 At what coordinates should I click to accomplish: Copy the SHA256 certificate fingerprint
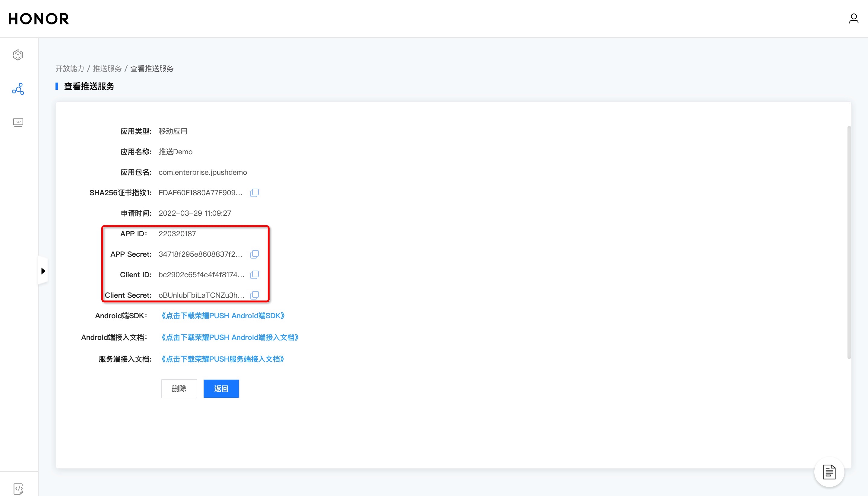tap(254, 193)
